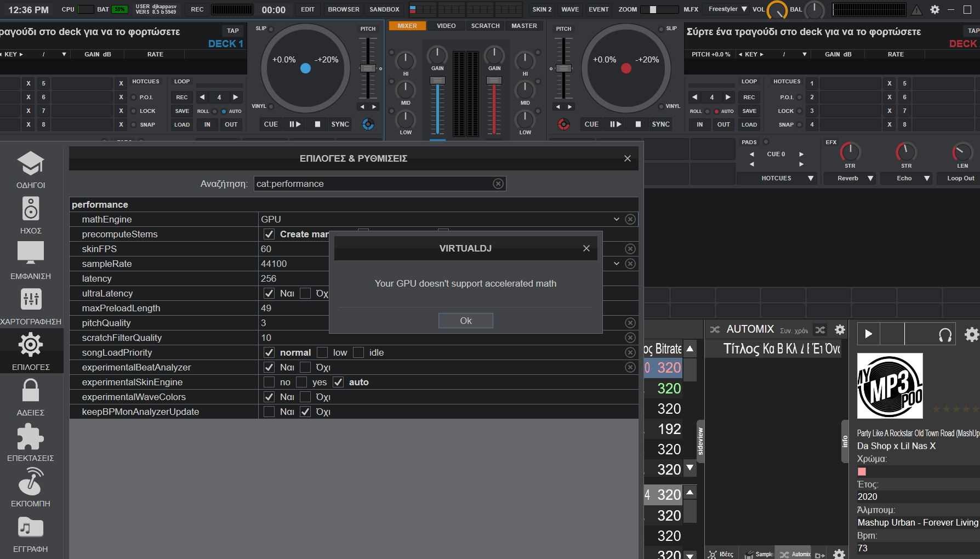Set songLoadPriority to low
Screen dimensions: 980x559
(x=322, y=352)
